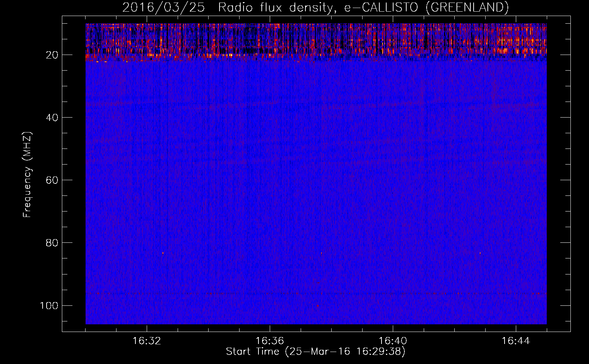This screenshot has width=589, height=364.
Task: Click the '100' frequency tick label
Action: [49, 305]
